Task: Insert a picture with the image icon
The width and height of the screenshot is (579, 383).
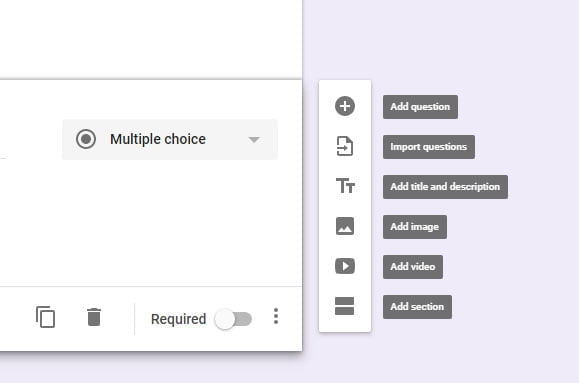Action: point(345,226)
